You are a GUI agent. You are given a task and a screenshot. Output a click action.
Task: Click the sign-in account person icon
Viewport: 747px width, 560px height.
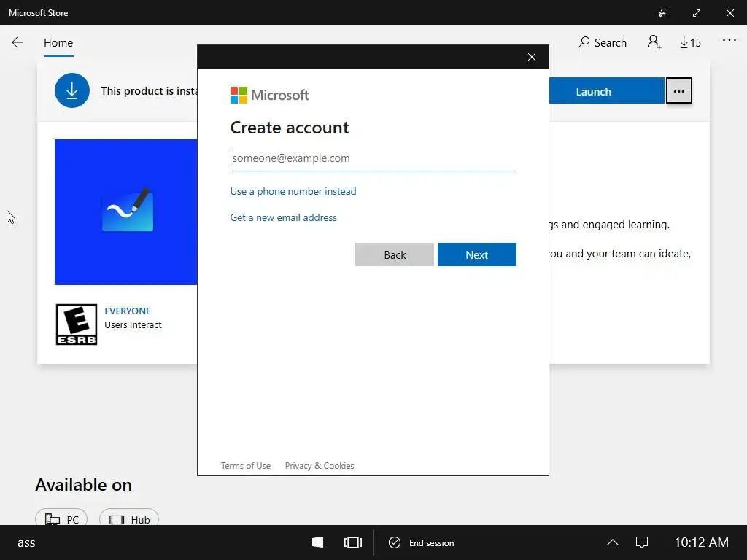(654, 42)
